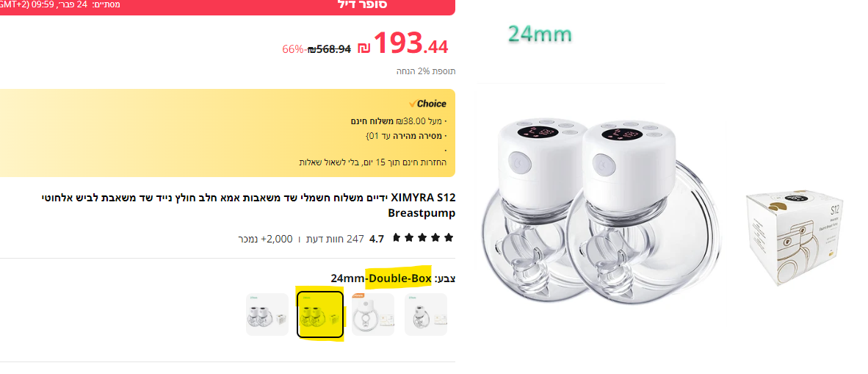Select the yellow-highlighted Double-Box variant

[x=320, y=314]
